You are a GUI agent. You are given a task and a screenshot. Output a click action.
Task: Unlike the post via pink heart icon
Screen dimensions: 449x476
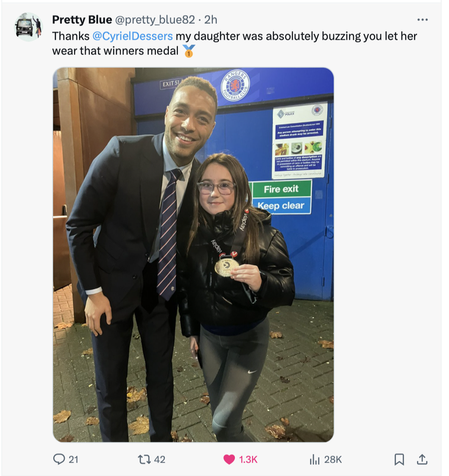coord(229,459)
